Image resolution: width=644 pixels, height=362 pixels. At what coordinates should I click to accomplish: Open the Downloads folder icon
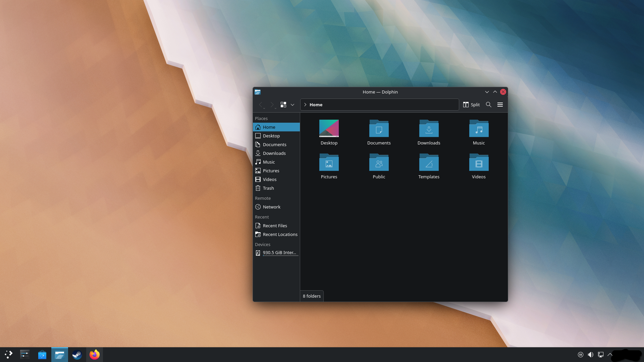pyautogui.click(x=429, y=129)
